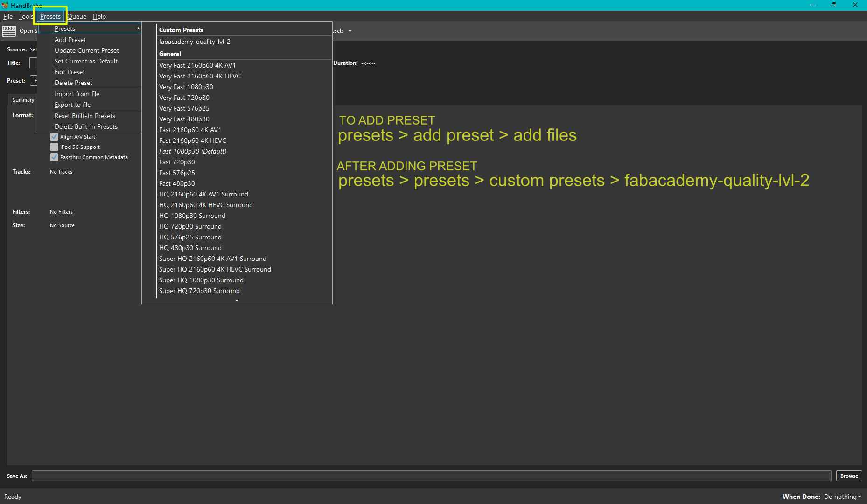
Task: Click 'No Filters' text
Action: [x=61, y=212]
